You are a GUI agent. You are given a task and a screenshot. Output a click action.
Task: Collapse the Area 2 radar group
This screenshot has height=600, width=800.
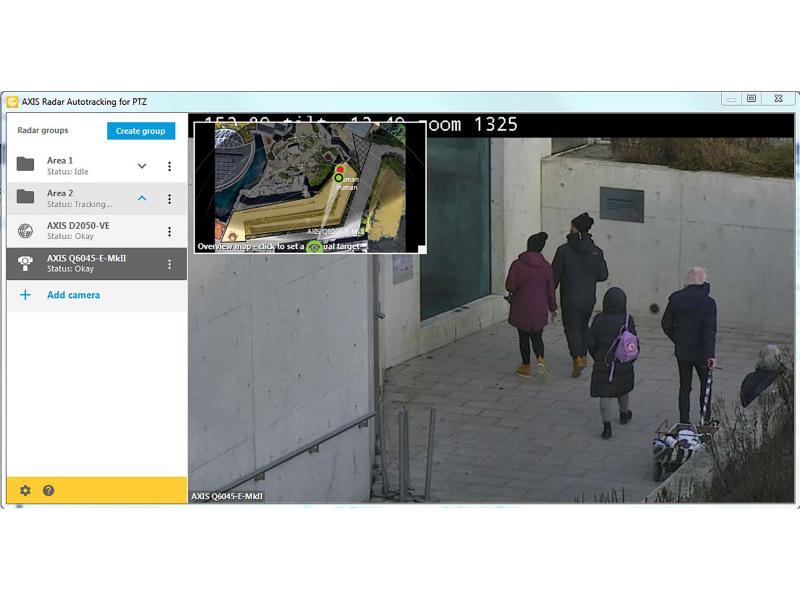[142, 198]
